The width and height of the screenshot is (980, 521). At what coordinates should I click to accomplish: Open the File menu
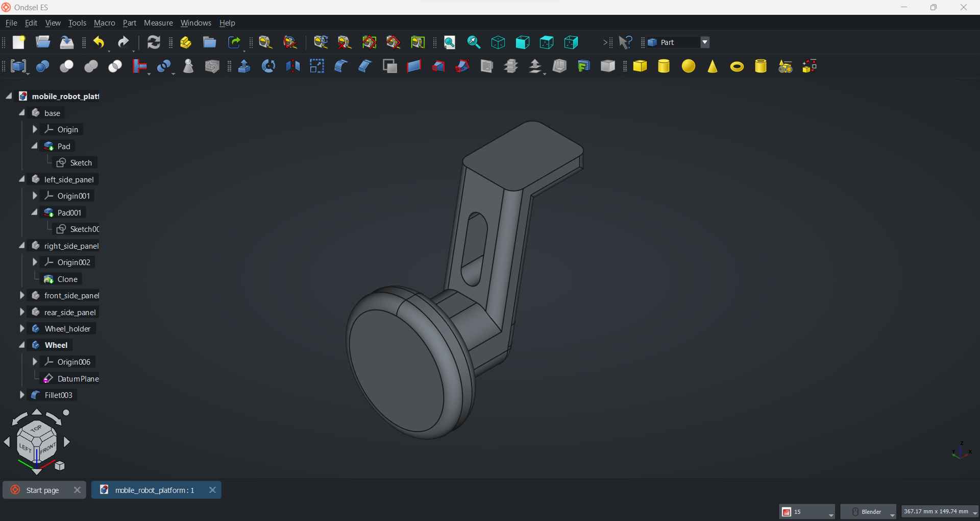(x=11, y=23)
